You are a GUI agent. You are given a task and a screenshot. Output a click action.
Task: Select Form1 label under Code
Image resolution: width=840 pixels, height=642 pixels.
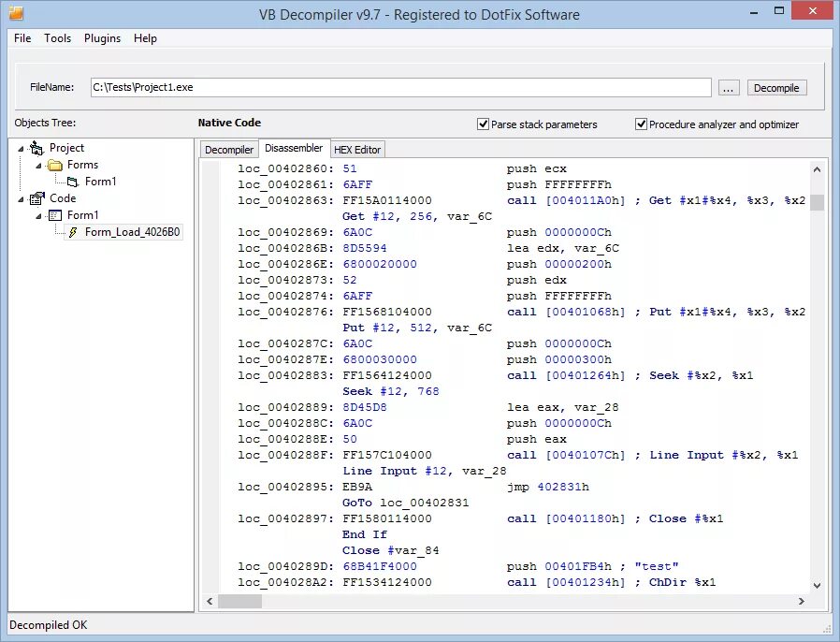[x=82, y=215]
